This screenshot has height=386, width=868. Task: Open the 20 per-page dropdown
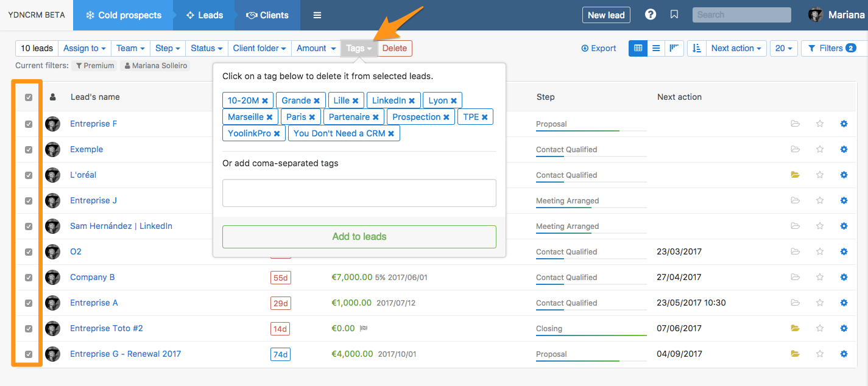783,47
